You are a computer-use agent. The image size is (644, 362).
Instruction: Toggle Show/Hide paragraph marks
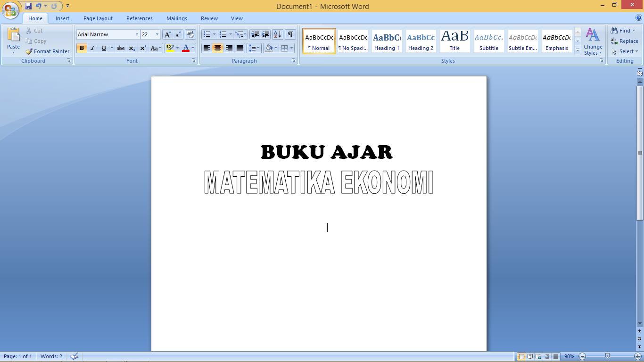pos(290,34)
